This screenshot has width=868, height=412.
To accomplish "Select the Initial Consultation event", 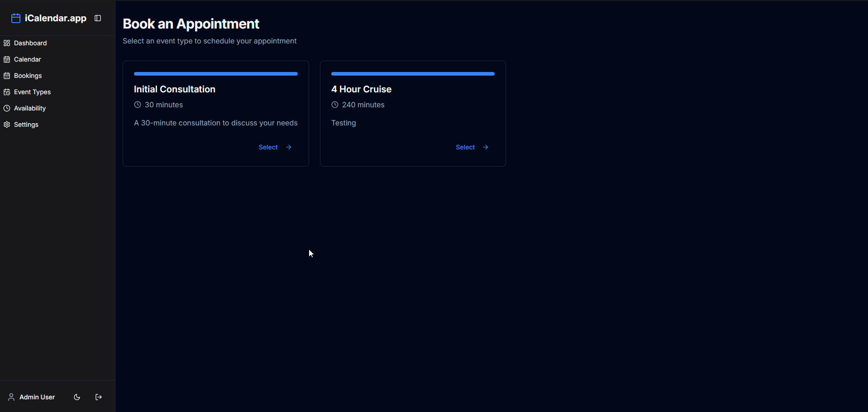I will coord(268,147).
